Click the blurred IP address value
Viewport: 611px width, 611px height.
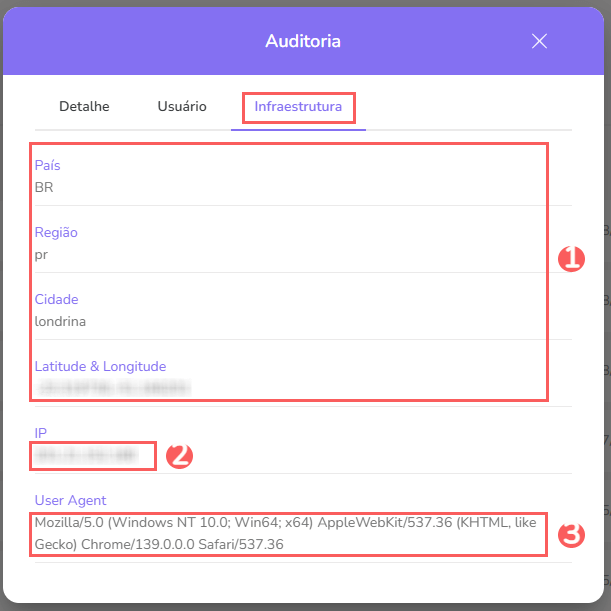[86, 456]
